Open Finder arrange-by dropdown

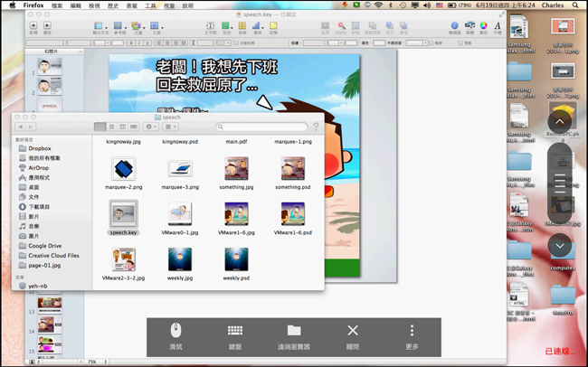[170, 127]
